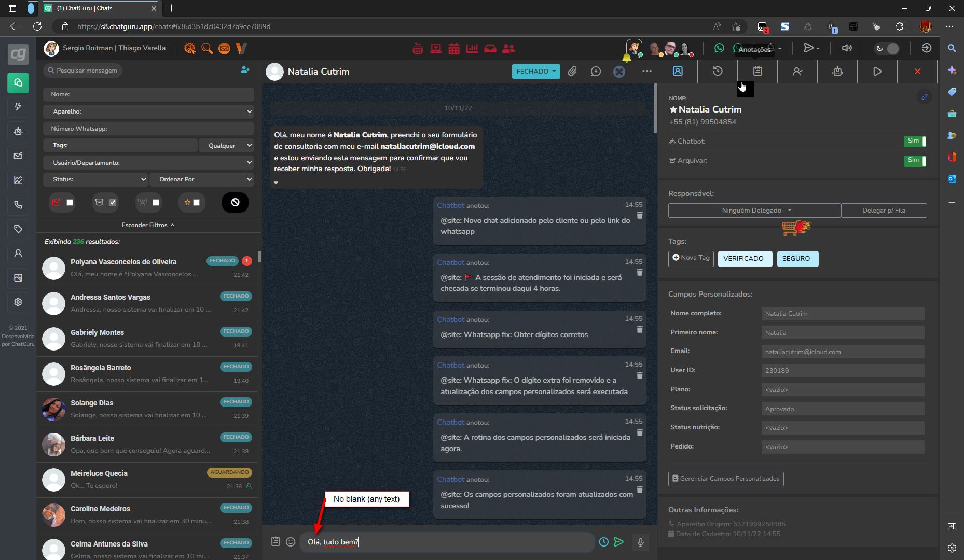
Task: Open the Polyana Vasconcelos de Oliveira chat
Action: [x=147, y=268]
